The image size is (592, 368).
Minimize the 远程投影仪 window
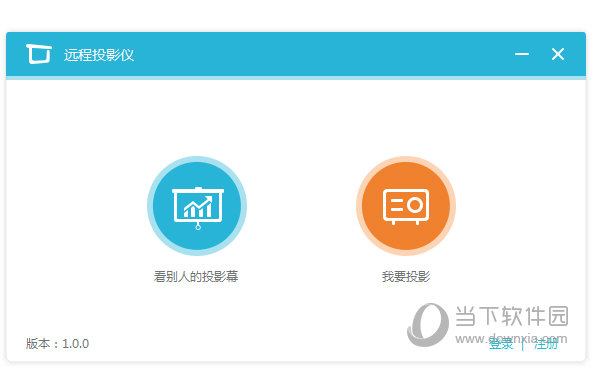tap(522, 54)
